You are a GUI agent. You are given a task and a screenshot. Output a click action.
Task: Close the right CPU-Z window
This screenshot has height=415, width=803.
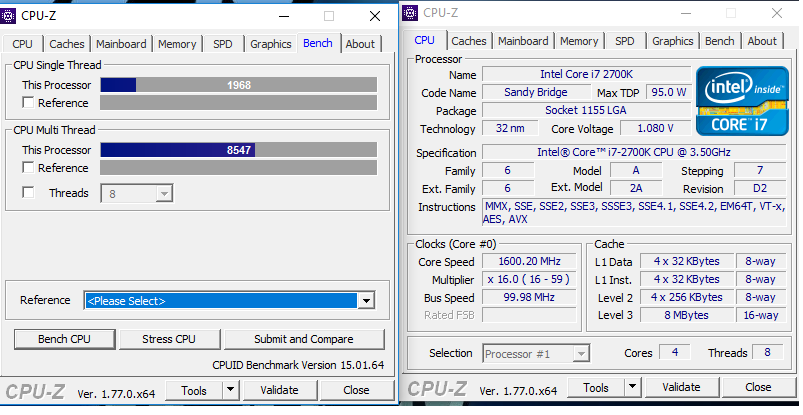(777, 13)
